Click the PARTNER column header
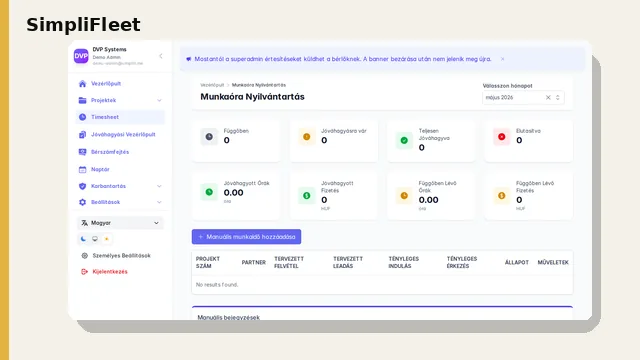 (253, 262)
